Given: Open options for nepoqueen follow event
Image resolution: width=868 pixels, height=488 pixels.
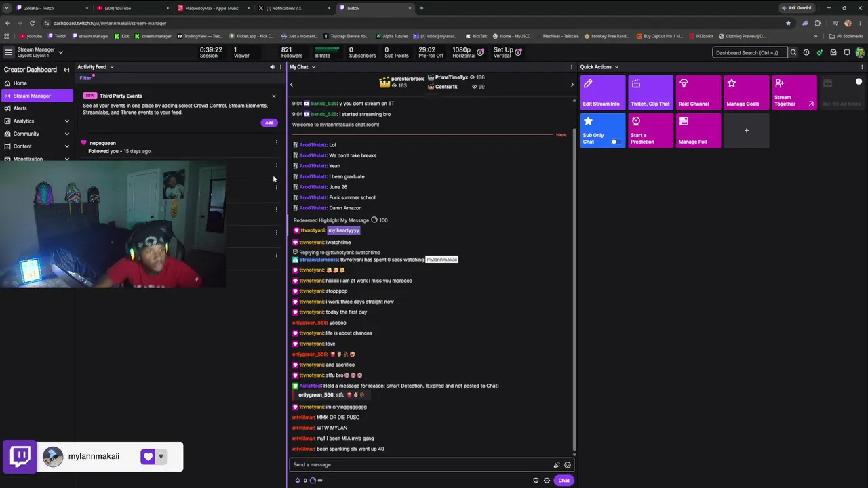Looking at the screenshot, I should coord(277,143).
